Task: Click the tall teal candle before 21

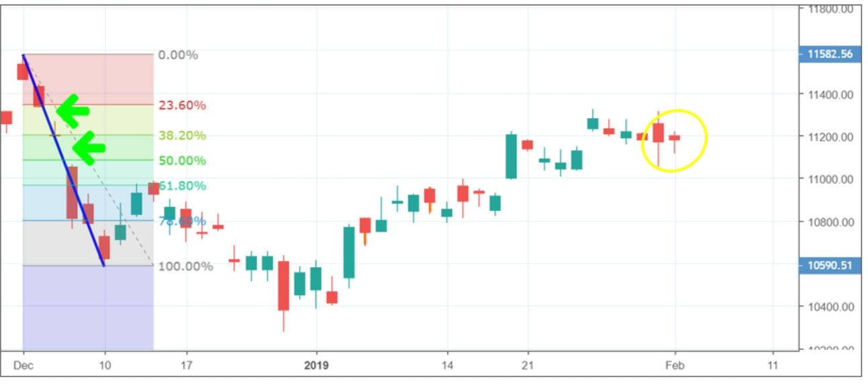Action: click(x=511, y=156)
